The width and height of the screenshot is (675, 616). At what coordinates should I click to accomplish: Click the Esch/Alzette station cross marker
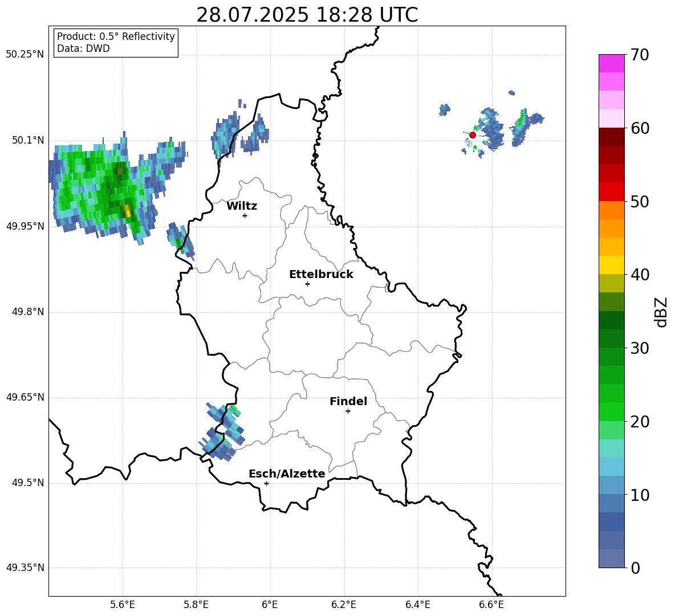[x=266, y=483]
